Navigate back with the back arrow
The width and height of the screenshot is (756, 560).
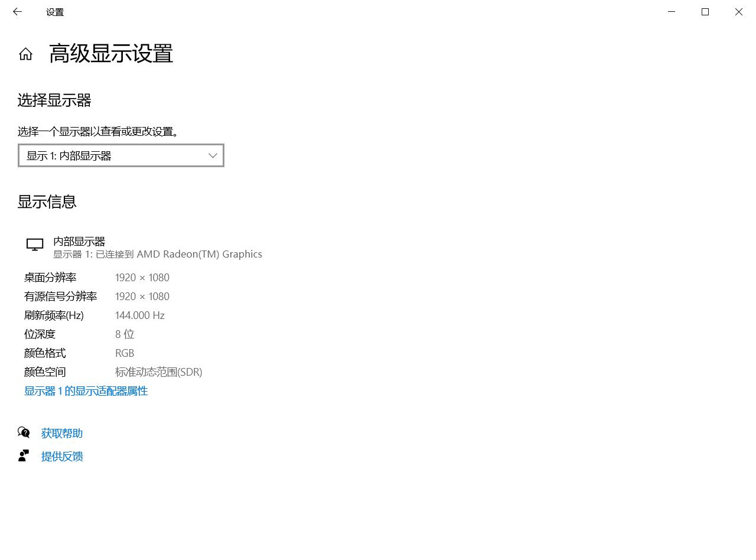pos(17,12)
